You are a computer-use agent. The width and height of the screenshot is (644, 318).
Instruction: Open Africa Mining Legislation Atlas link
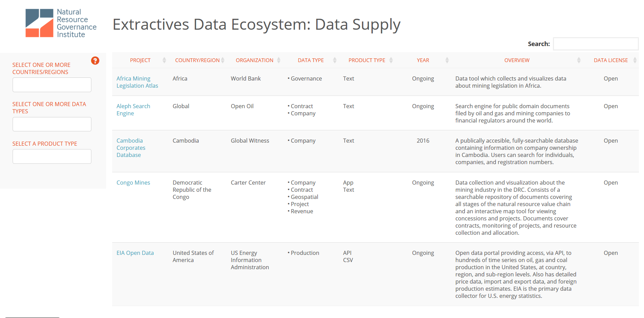tap(137, 82)
